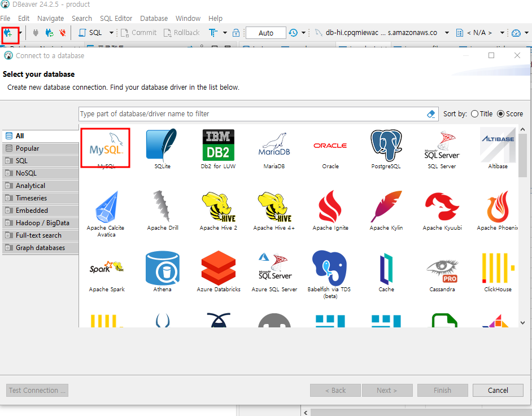Click the Connect plug toolbar icon
The width and height of the screenshot is (532, 416).
click(36, 33)
